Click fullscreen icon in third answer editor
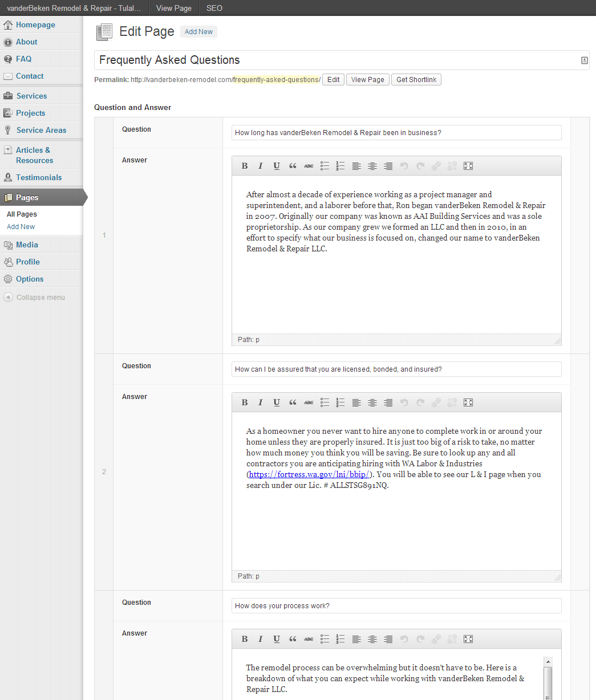The height and width of the screenshot is (700, 596). point(468,639)
